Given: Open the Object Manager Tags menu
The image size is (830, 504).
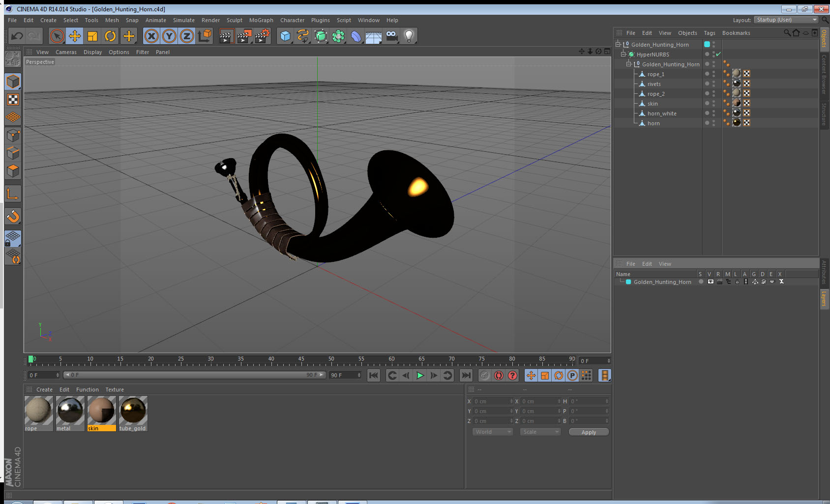Looking at the screenshot, I should pyautogui.click(x=709, y=33).
